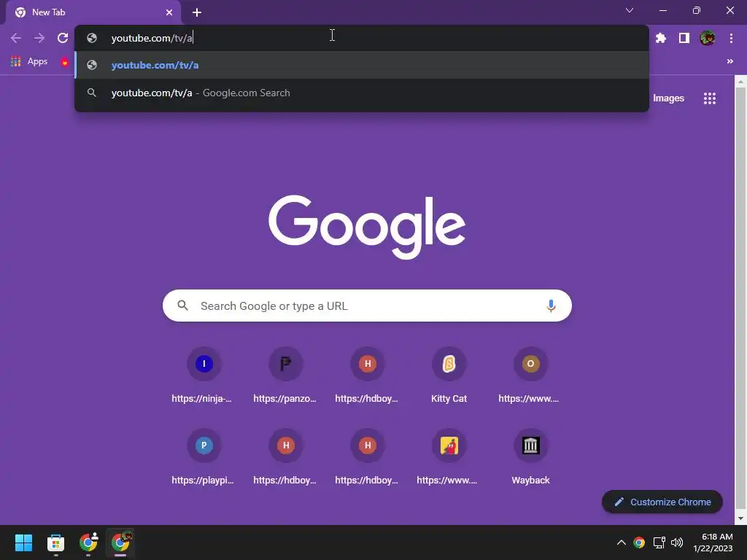
Task: Open the hdboy shortcut beside Wayback row's playpi
Action: pos(285,458)
